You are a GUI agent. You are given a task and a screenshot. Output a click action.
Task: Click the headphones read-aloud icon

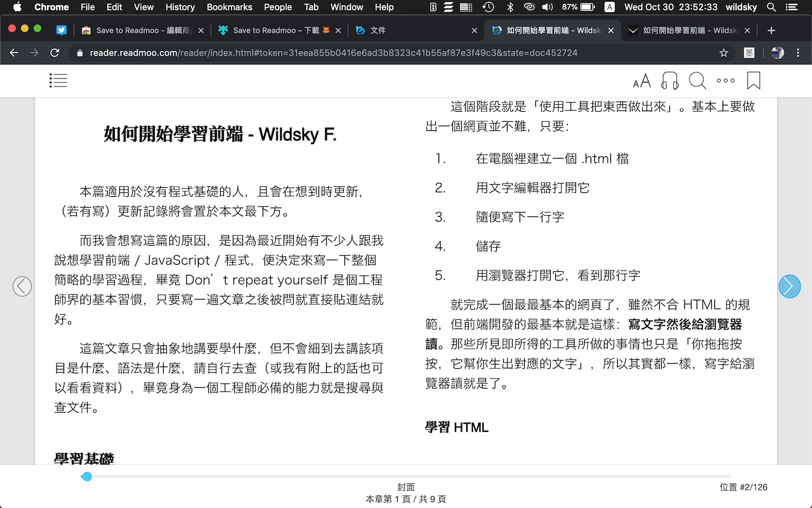tap(670, 81)
